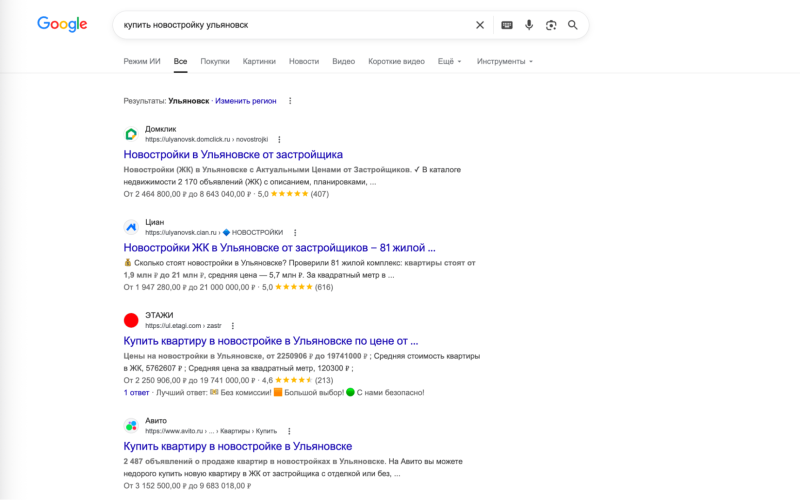Click the 1 ответ link
800x500 pixels.
click(136, 392)
